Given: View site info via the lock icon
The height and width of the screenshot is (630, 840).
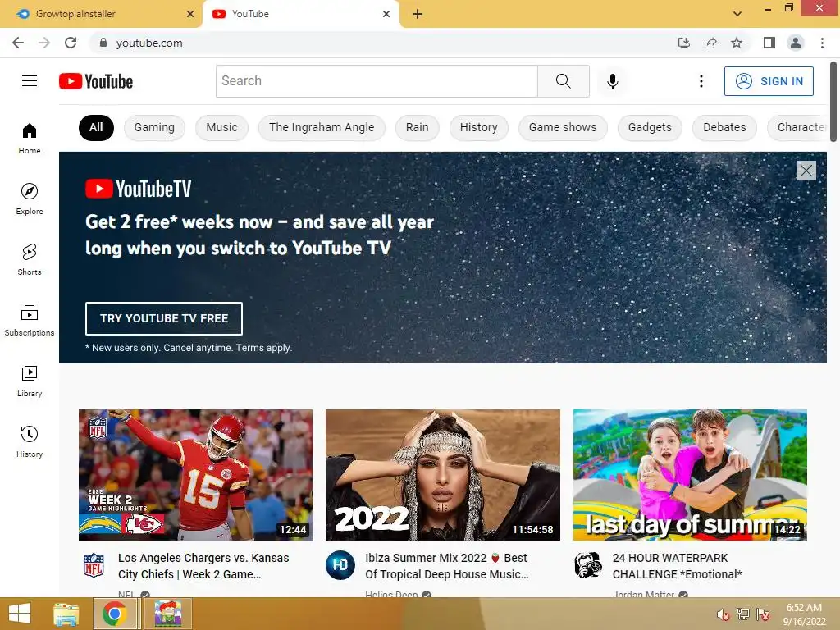Looking at the screenshot, I should click(x=103, y=43).
